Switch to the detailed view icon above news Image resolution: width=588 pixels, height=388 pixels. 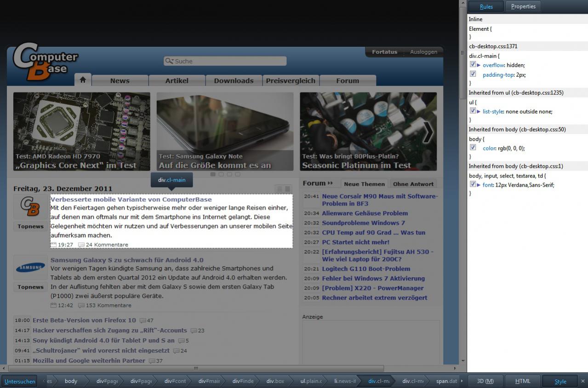tap(288, 189)
